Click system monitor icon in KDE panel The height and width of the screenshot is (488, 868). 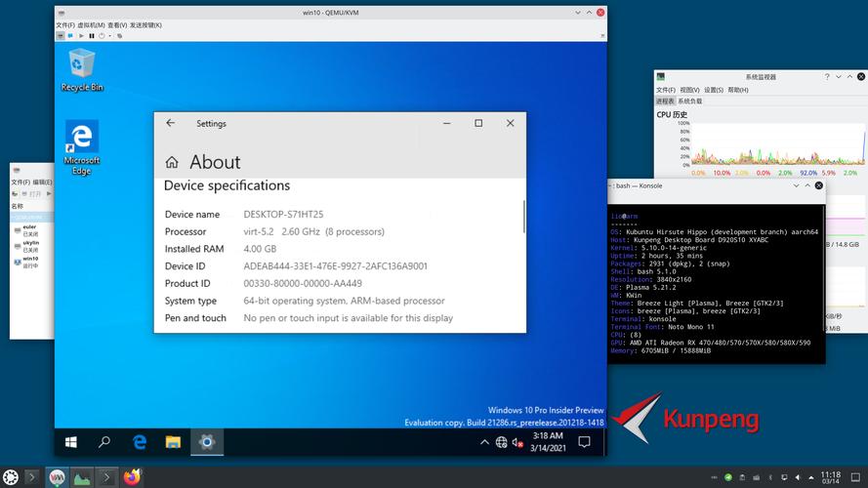click(82, 477)
